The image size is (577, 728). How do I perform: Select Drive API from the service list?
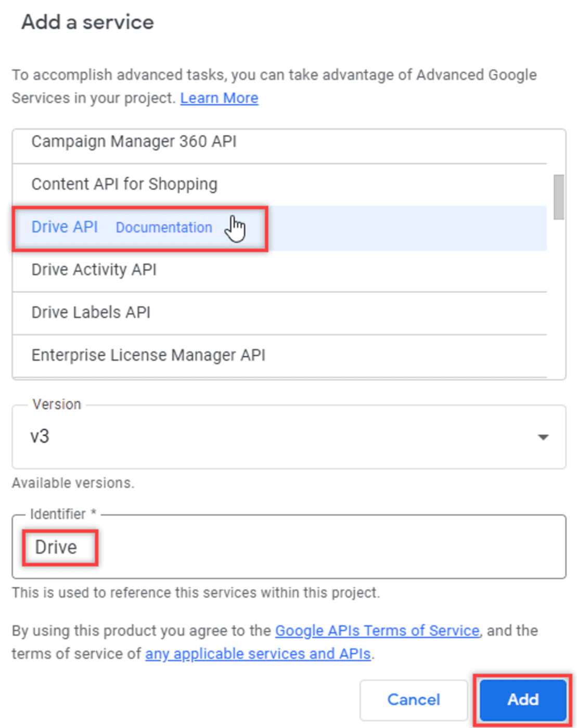click(x=64, y=227)
